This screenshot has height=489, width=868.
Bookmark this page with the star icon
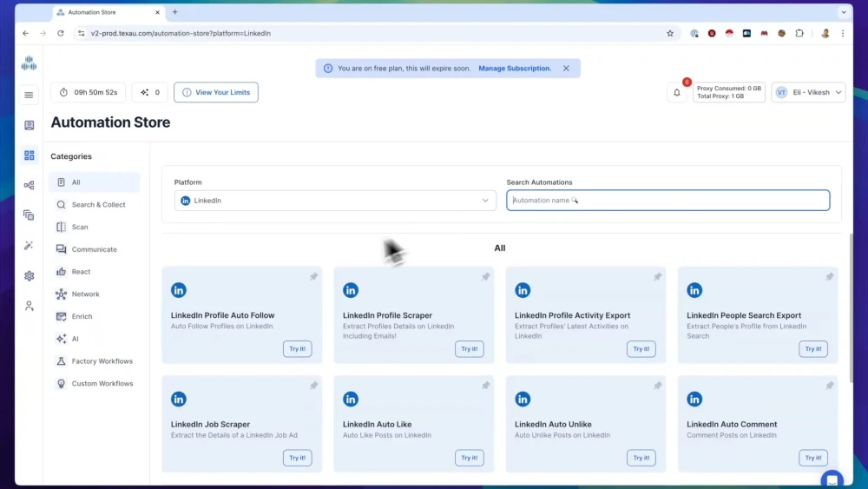[670, 33]
